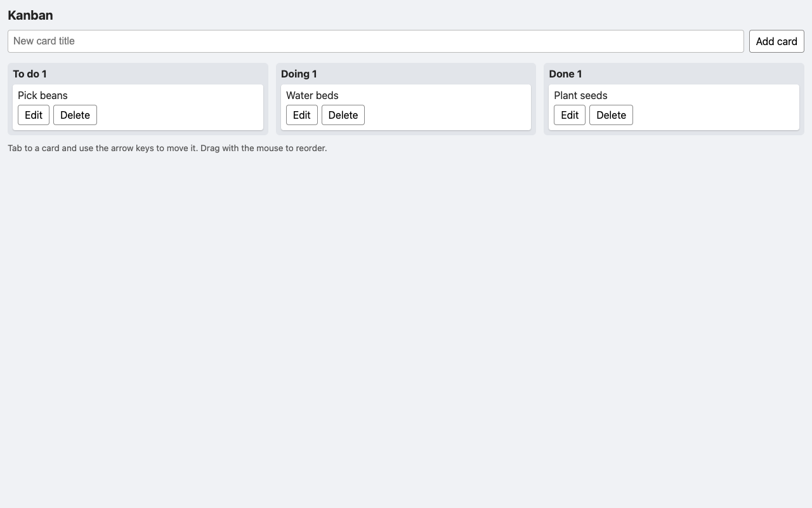Select the Water beds card title
This screenshot has height=508, width=812.
coord(312,95)
